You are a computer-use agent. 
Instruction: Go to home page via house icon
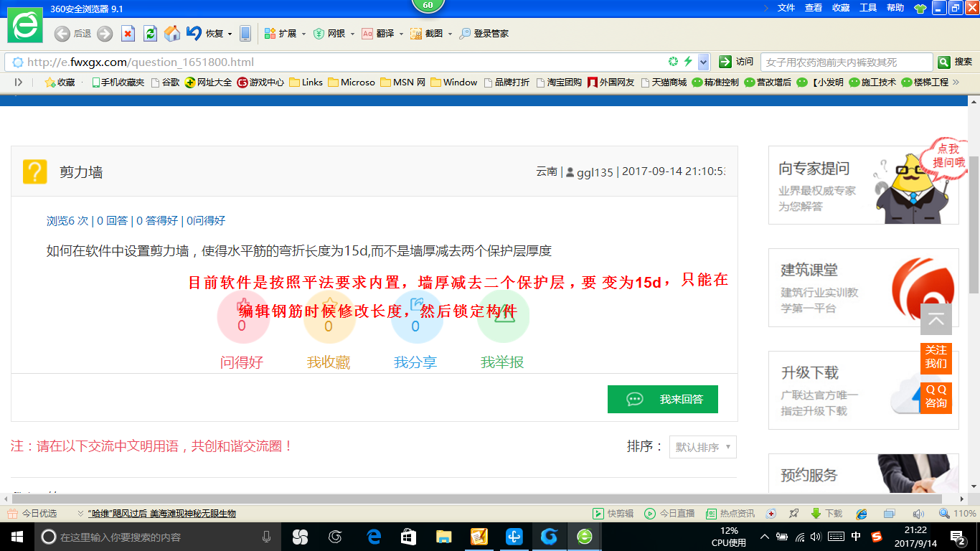[172, 33]
